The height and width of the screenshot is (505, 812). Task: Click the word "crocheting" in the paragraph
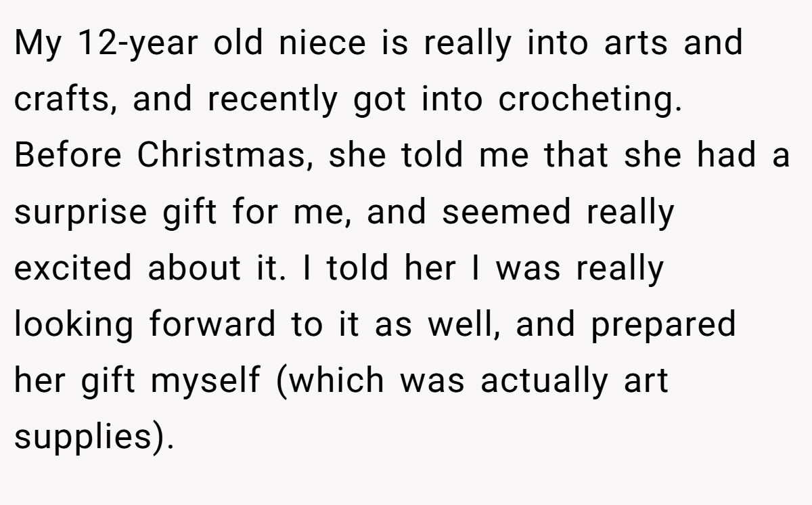pos(587,101)
